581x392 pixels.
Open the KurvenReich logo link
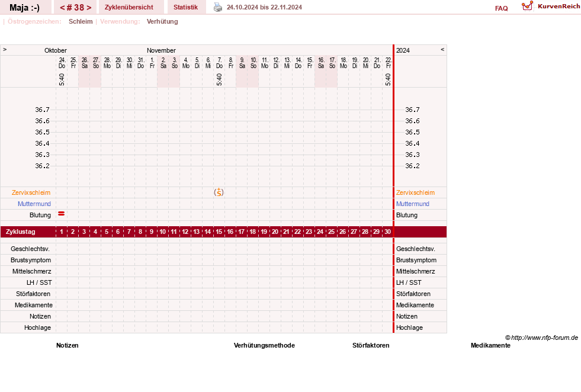(x=550, y=7)
